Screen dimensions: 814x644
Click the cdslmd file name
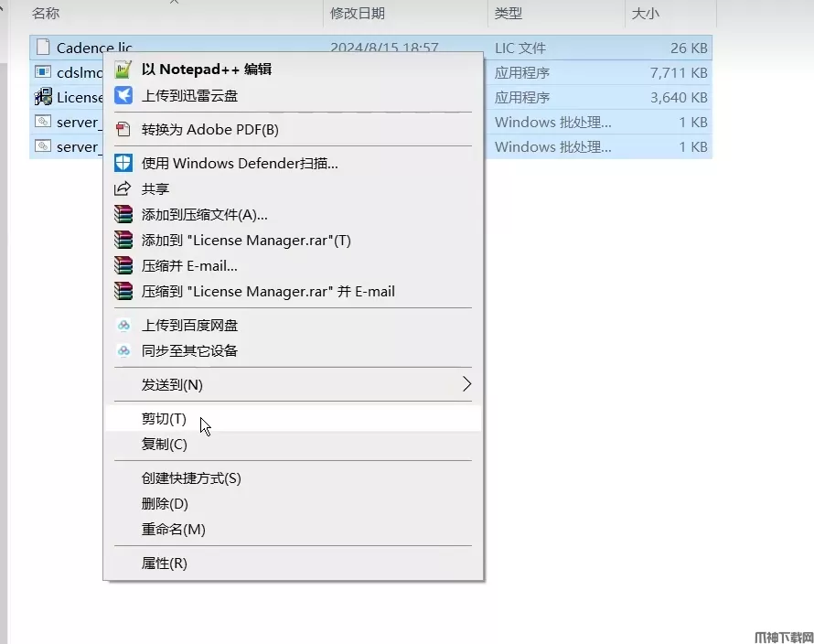[x=80, y=72]
